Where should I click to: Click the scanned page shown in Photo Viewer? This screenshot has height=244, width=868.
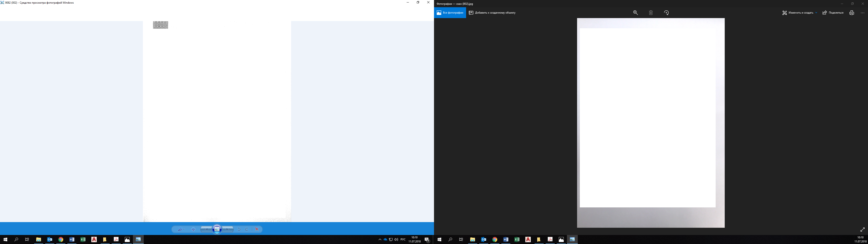coord(217,121)
